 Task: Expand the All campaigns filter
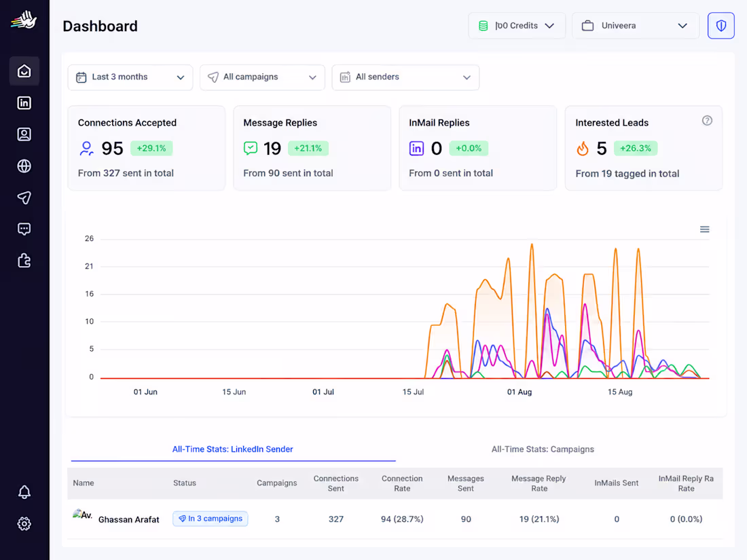tap(262, 77)
